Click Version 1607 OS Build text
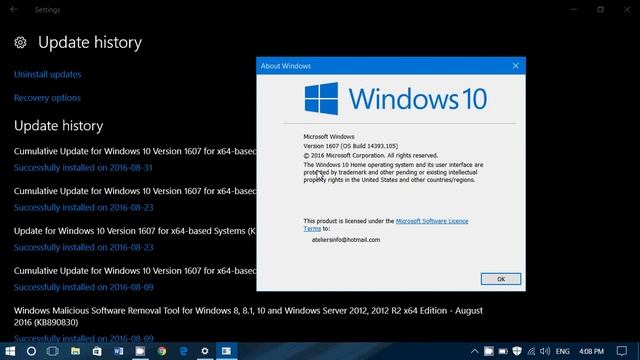Viewport: 640px width, 360px height. click(x=351, y=146)
